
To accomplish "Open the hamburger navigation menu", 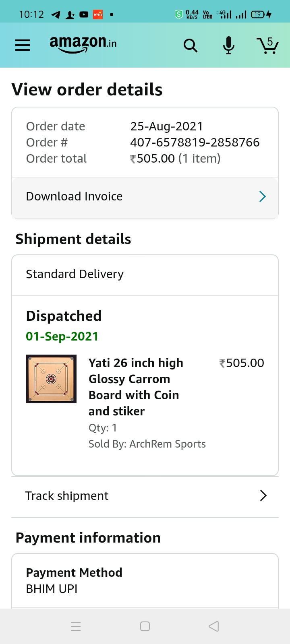I will coord(23,45).
